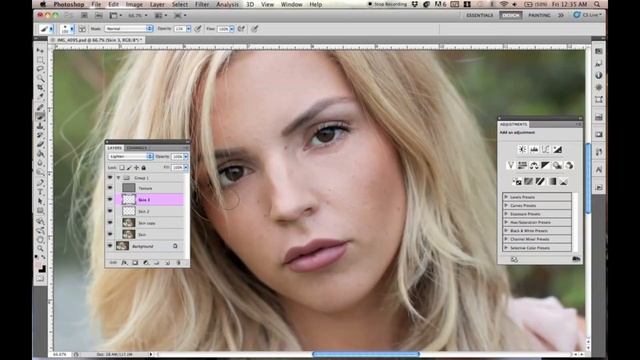Select the Zoom tool in the toolbox
The image size is (640, 360).
point(40,249)
